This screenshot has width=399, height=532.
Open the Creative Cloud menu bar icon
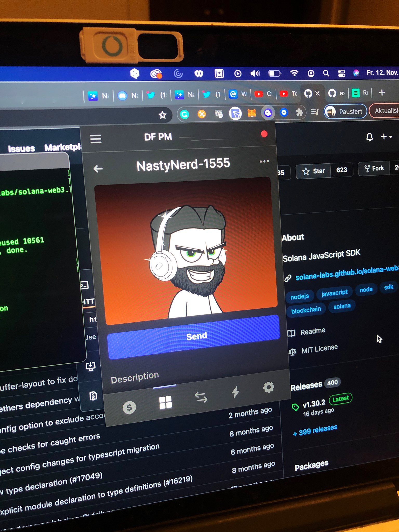[x=156, y=74]
